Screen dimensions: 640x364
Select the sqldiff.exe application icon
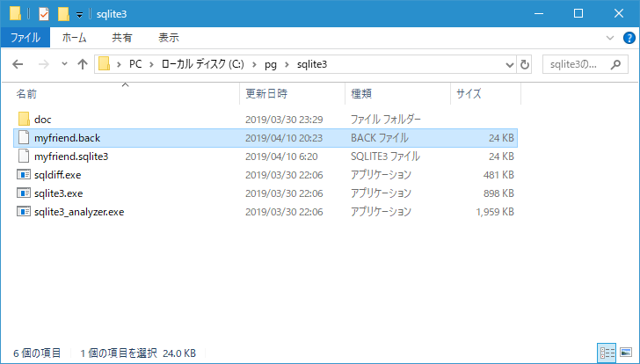tap(24, 175)
